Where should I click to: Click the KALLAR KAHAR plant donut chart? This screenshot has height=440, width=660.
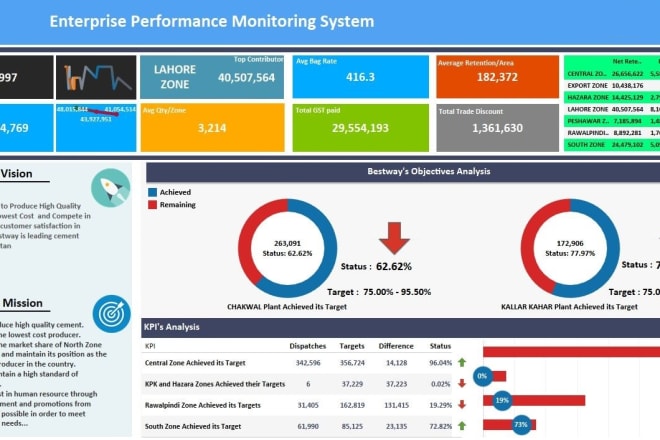570,248
